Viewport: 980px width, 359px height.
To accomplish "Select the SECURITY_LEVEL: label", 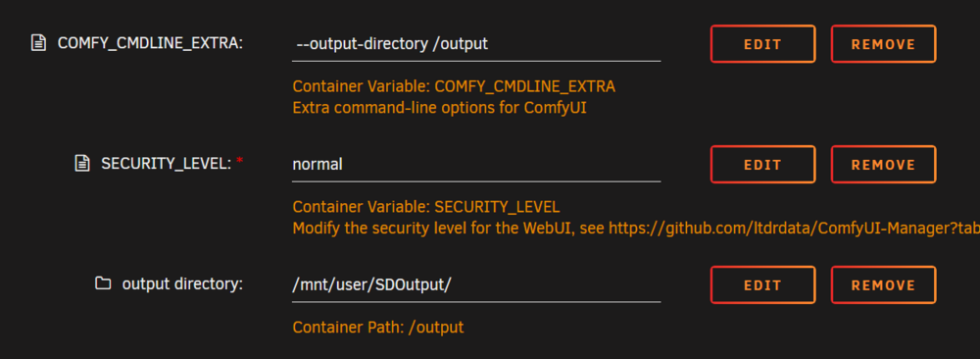I will pyautogui.click(x=167, y=164).
